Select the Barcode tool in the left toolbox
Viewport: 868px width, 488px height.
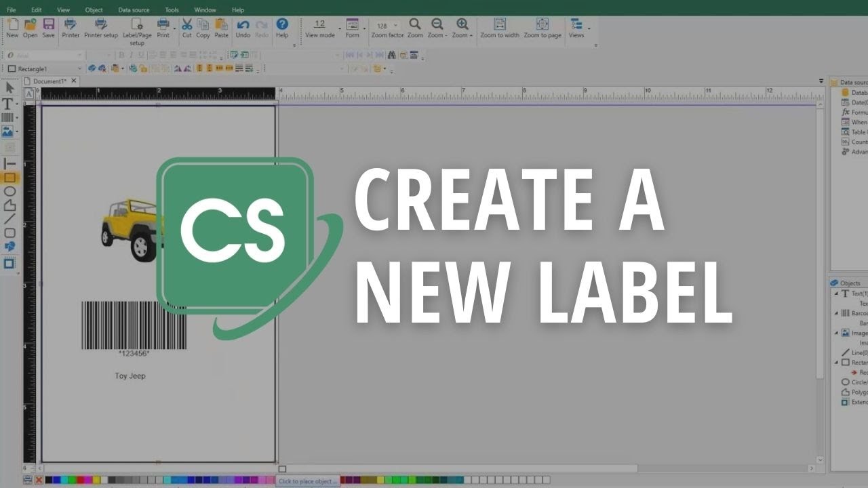8,118
